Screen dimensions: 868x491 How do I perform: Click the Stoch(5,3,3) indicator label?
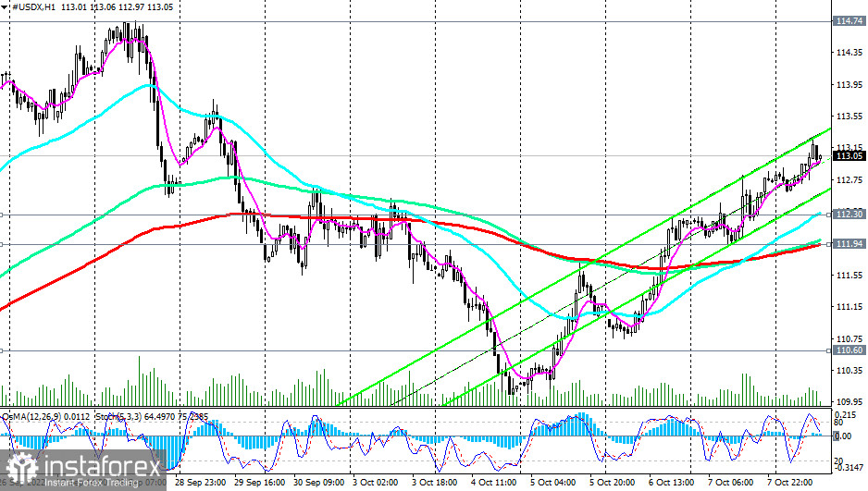pos(118,416)
